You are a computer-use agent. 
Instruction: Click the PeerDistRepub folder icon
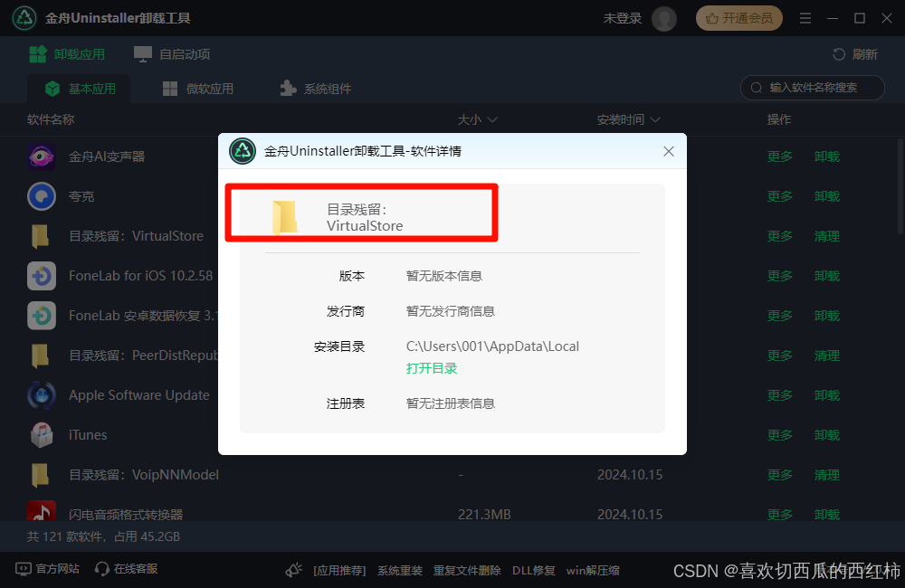[x=40, y=356]
